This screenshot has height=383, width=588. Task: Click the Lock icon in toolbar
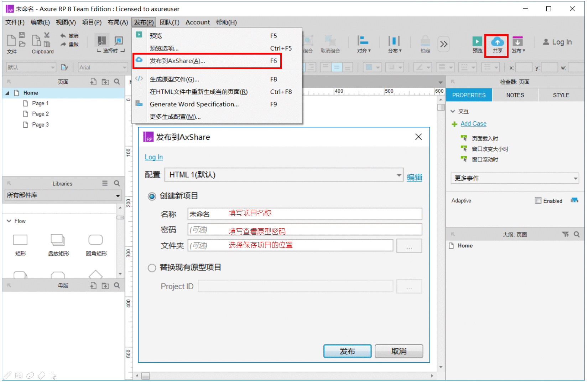(x=425, y=41)
